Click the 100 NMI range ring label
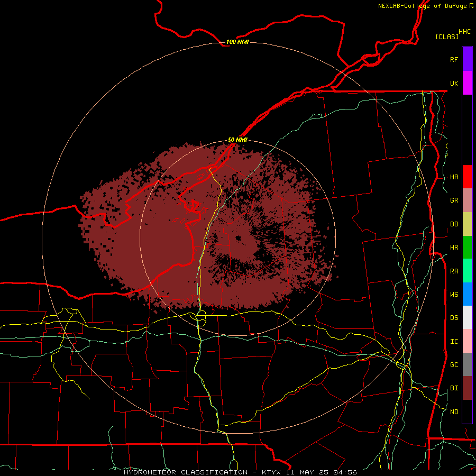476x476 pixels. 237,42
